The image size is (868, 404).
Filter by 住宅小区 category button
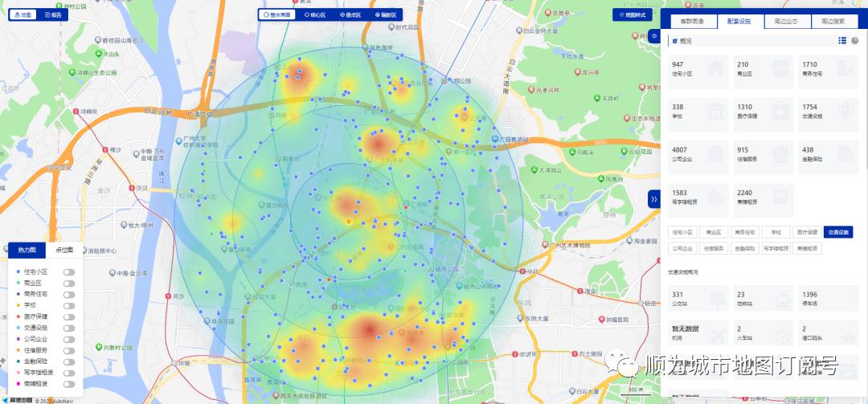682,232
